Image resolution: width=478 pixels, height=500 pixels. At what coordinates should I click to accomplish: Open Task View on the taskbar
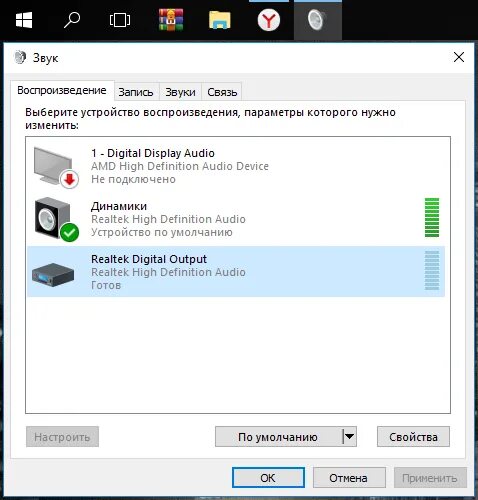[120, 20]
